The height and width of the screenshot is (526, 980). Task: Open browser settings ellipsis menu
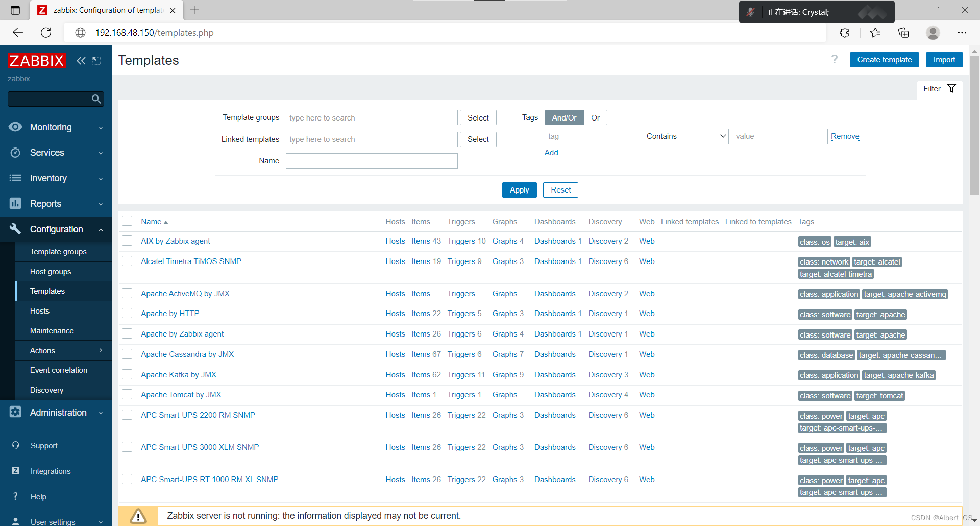click(x=962, y=33)
